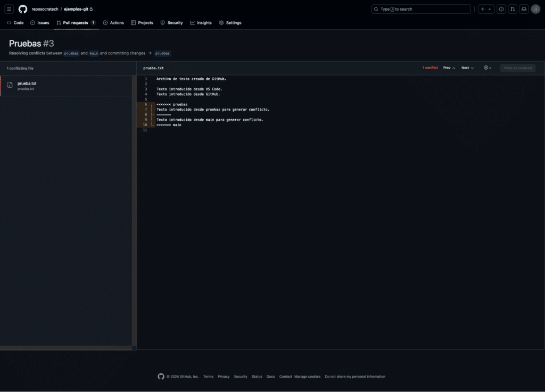Image resolution: width=545 pixels, height=392 pixels.
Task: Click the footer GitHub logo icon
Action: click(x=161, y=377)
